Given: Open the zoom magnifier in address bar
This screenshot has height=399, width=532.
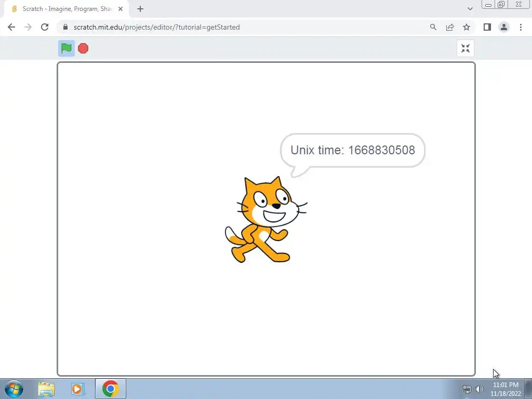Looking at the screenshot, I should click(433, 27).
